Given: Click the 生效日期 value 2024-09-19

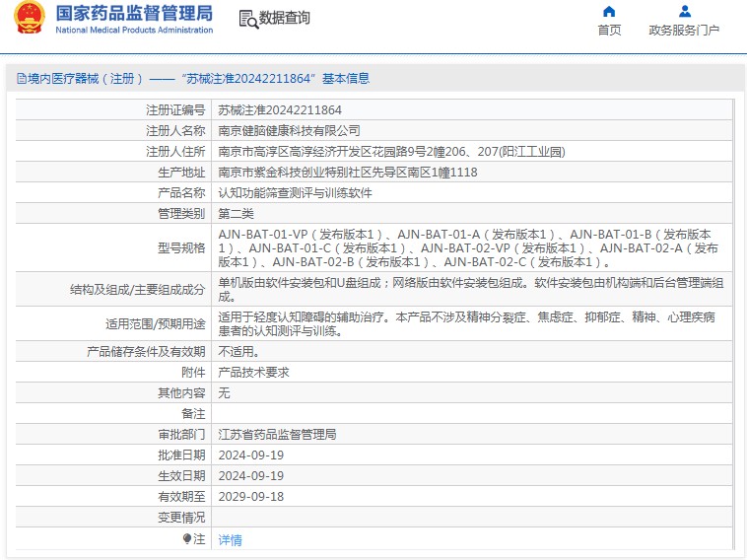Looking at the screenshot, I should 251,476.
